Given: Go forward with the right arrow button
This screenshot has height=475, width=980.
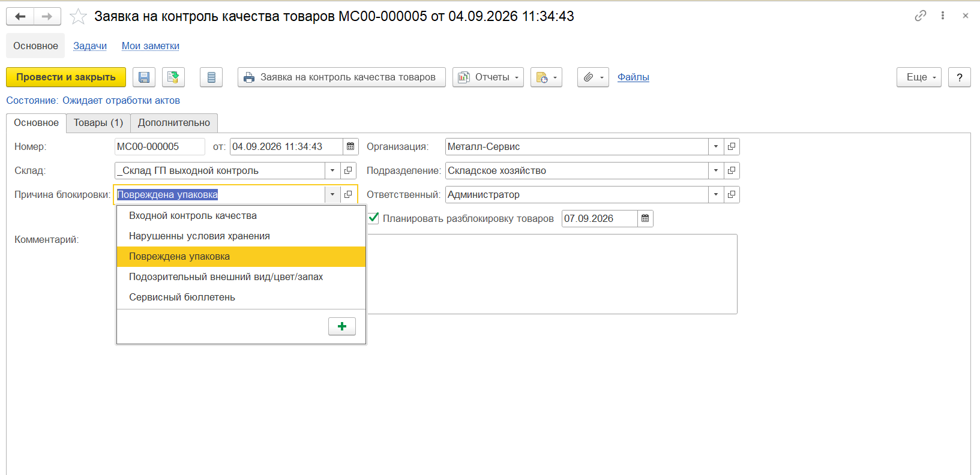Looking at the screenshot, I should coord(47,16).
